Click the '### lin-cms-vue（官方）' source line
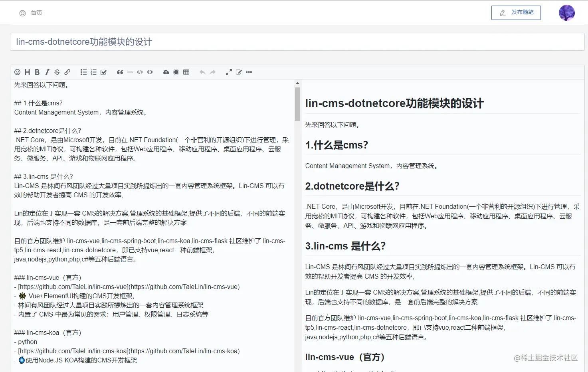 pos(48,278)
